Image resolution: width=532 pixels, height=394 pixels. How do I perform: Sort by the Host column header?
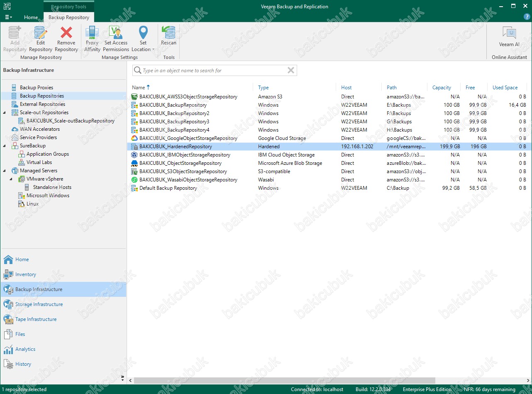click(x=347, y=88)
